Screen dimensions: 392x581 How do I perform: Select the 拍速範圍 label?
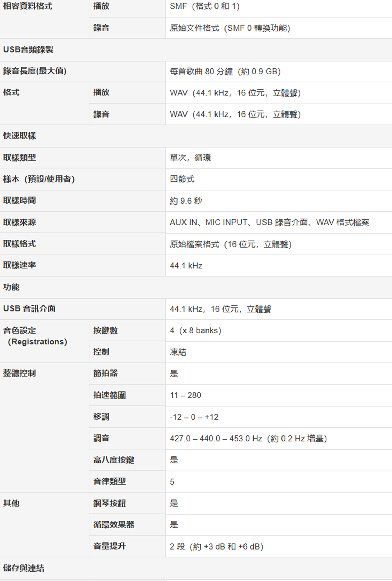109,395
